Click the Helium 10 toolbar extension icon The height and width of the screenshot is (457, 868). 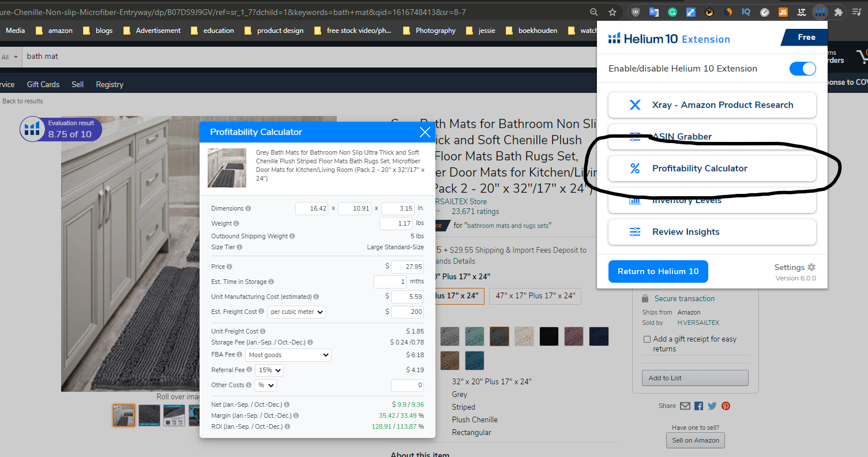(820, 12)
